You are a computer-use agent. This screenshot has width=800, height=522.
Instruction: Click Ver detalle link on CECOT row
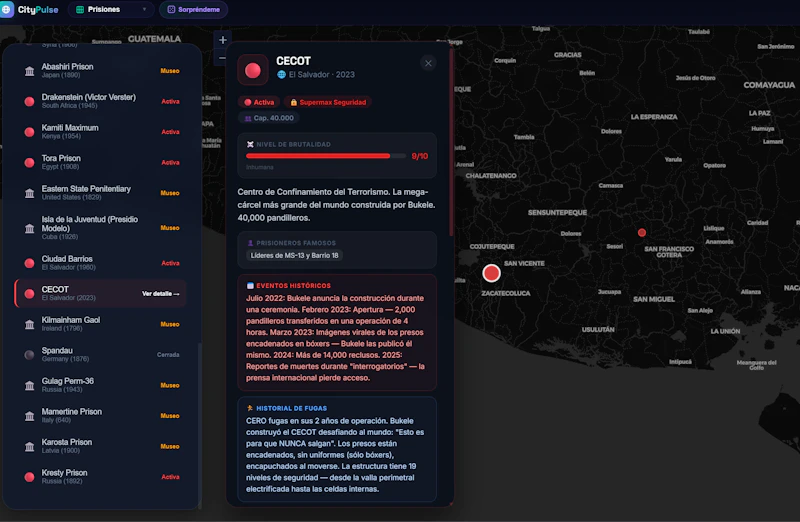tap(160, 294)
